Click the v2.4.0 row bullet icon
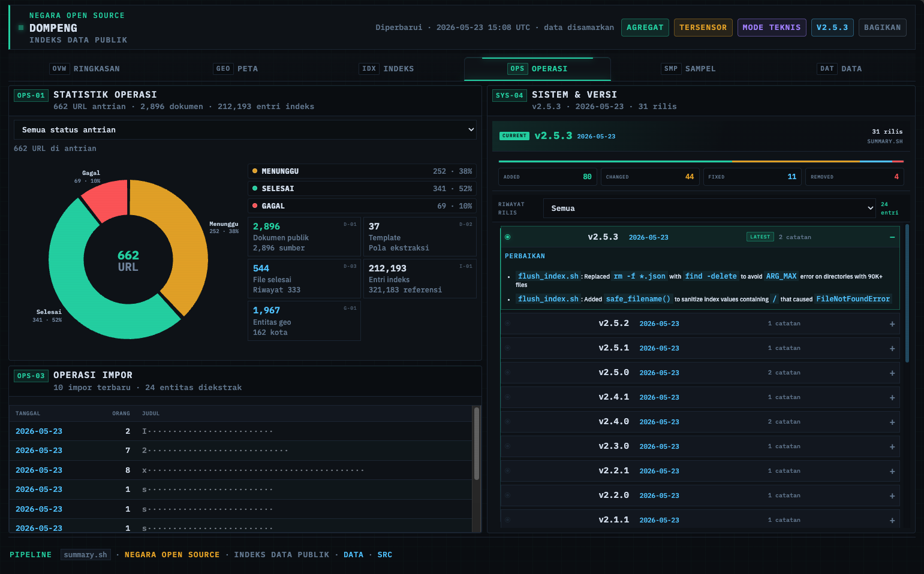924x574 pixels. [507, 422]
